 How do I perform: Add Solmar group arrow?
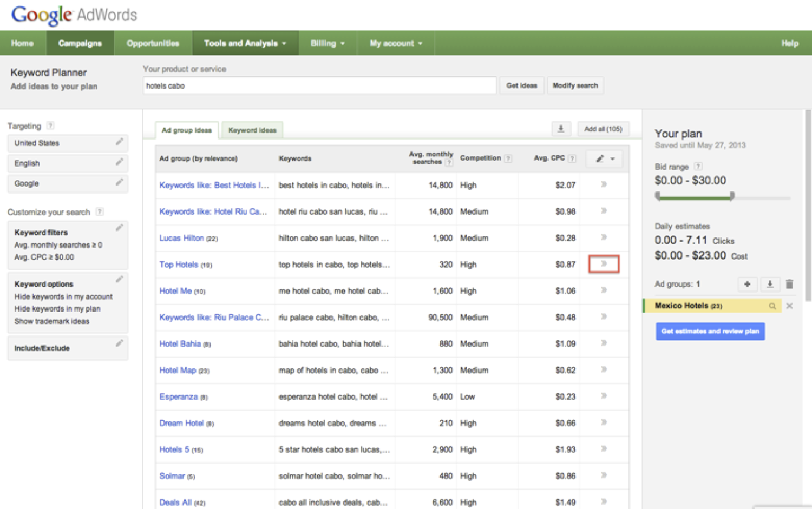tap(604, 475)
